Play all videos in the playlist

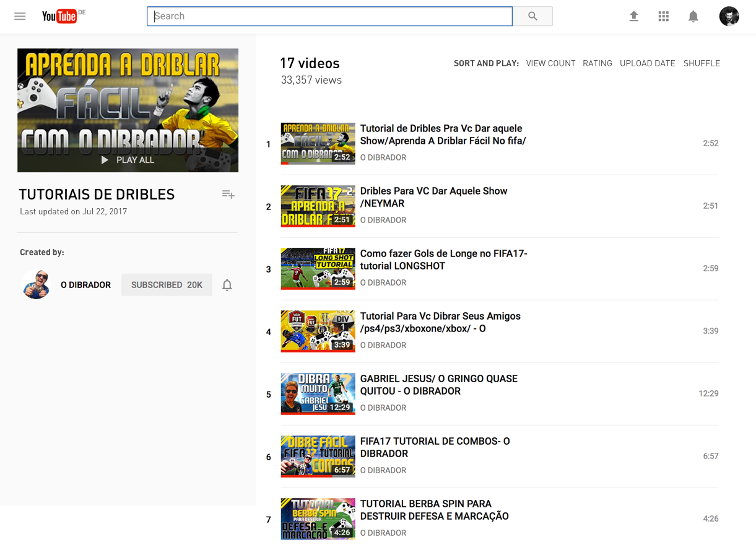[x=128, y=160]
